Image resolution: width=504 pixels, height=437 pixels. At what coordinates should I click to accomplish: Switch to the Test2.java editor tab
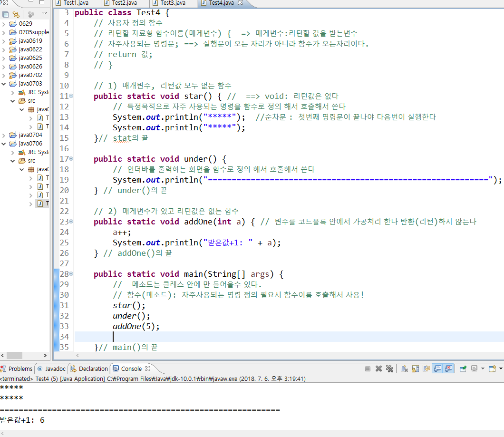point(125,3)
